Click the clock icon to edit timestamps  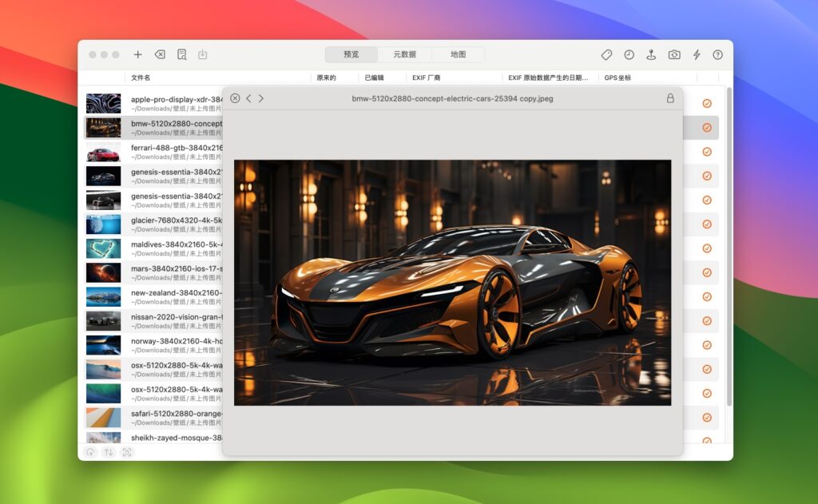[629, 54]
